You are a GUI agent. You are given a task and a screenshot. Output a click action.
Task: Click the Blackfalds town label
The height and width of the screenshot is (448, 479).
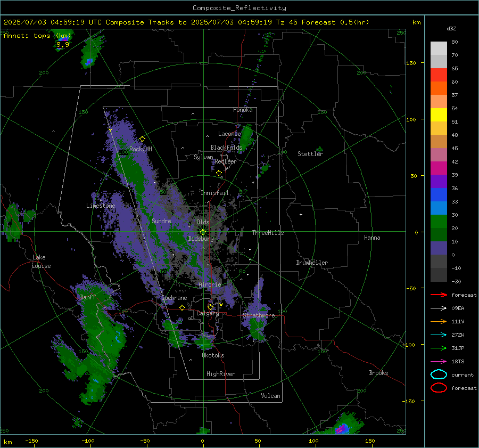226,148
